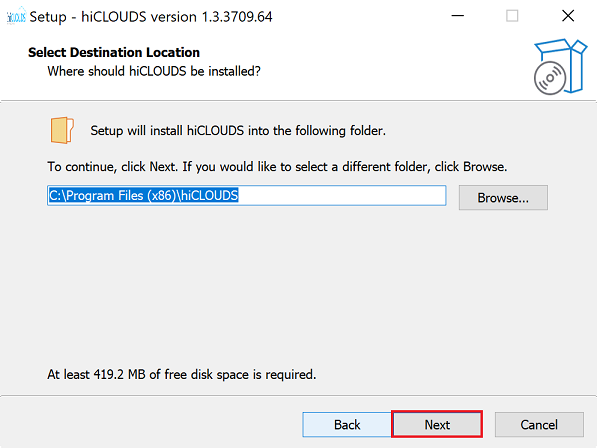Click the 419.2 MB disk space notice
The height and width of the screenshot is (448, 597).
182,375
